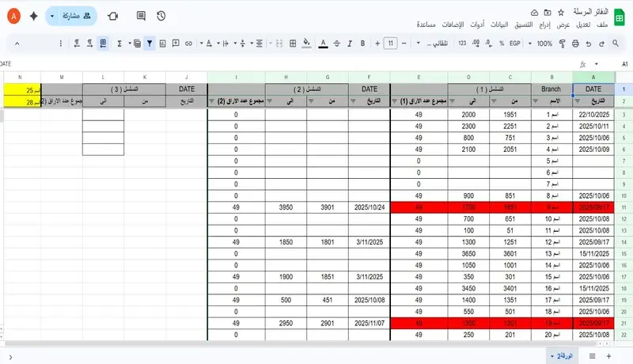This screenshot has width=633, height=364.
Task: Open the version history clock icon
Action: coord(161,16)
